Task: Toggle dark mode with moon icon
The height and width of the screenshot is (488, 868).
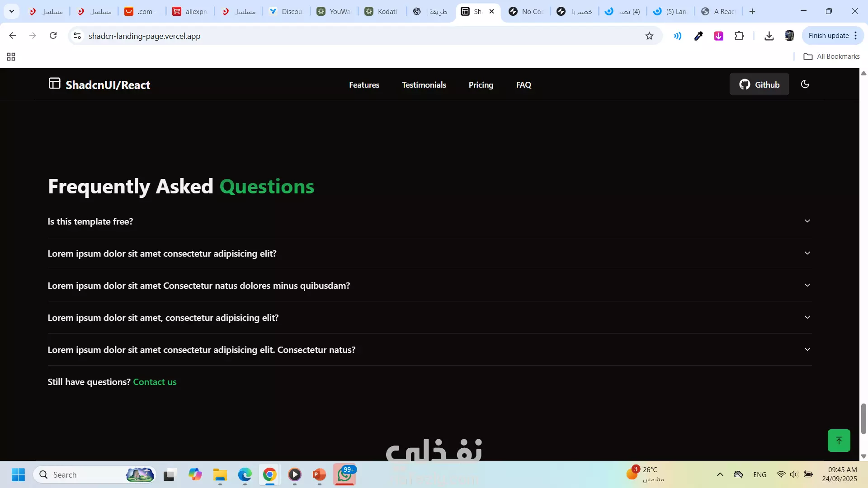Action: (805, 84)
